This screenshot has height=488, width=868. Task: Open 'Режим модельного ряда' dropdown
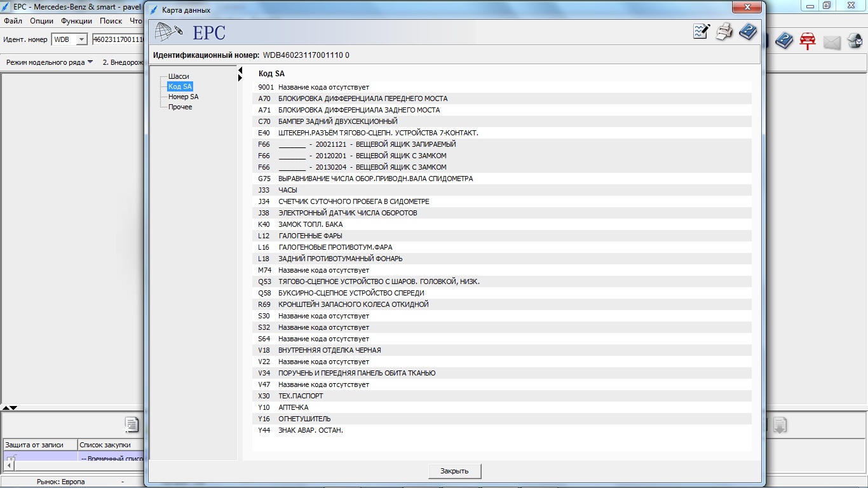[x=50, y=62]
